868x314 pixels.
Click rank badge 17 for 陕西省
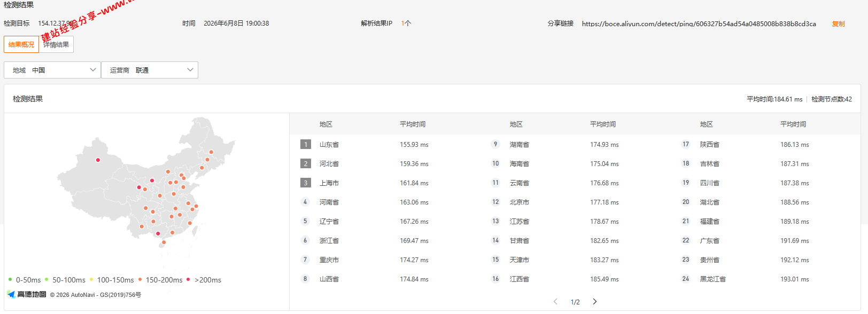click(x=686, y=144)
